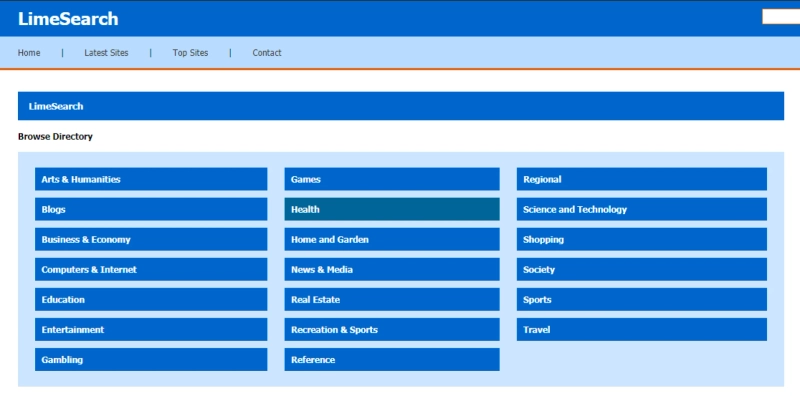Click the Browse Directory heading
The height and width of the screenshot is (396, 800).
(x=55, y=137)
